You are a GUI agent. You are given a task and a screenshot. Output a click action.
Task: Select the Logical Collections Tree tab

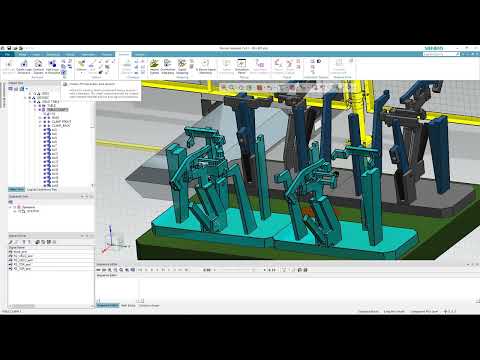pos(42,189)
